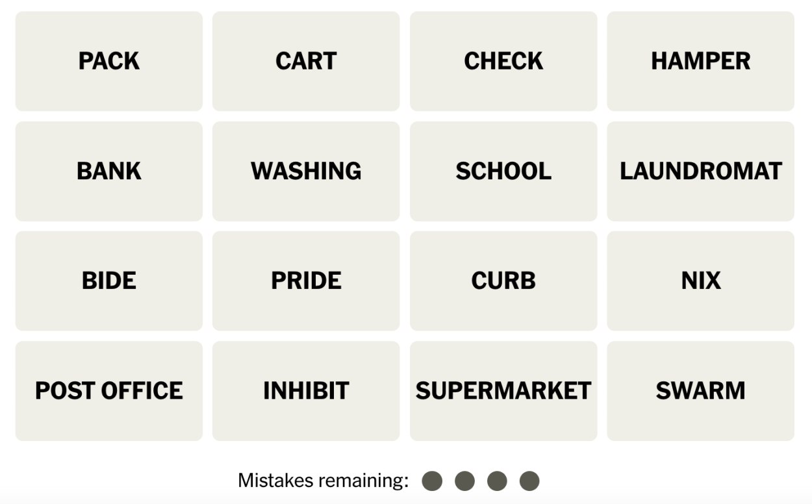Viewport: 812px width, 504px height.
Task: Choose the PRIDE tile
Action: pyautogui.click(x=306, y=281)
